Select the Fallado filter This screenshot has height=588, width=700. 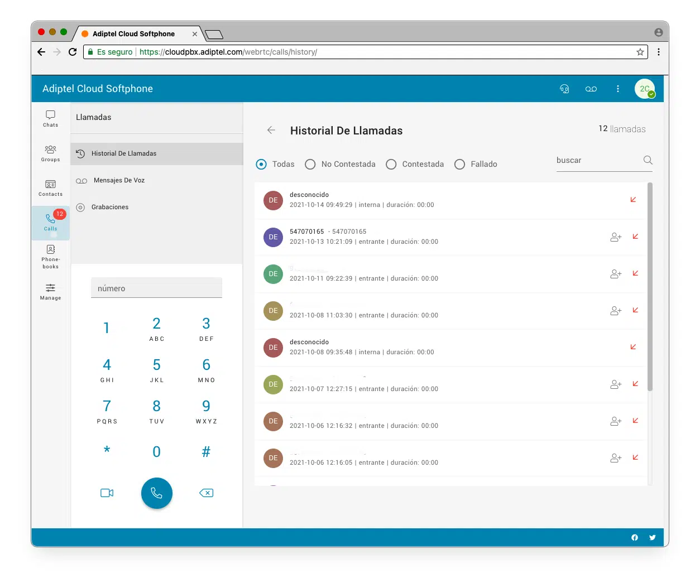[x=476, y=164]
